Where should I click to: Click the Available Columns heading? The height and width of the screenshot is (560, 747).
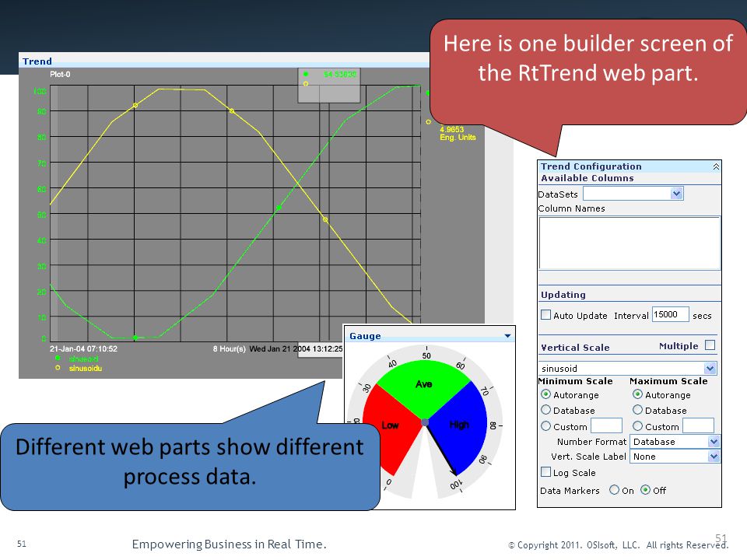(587, 178)
